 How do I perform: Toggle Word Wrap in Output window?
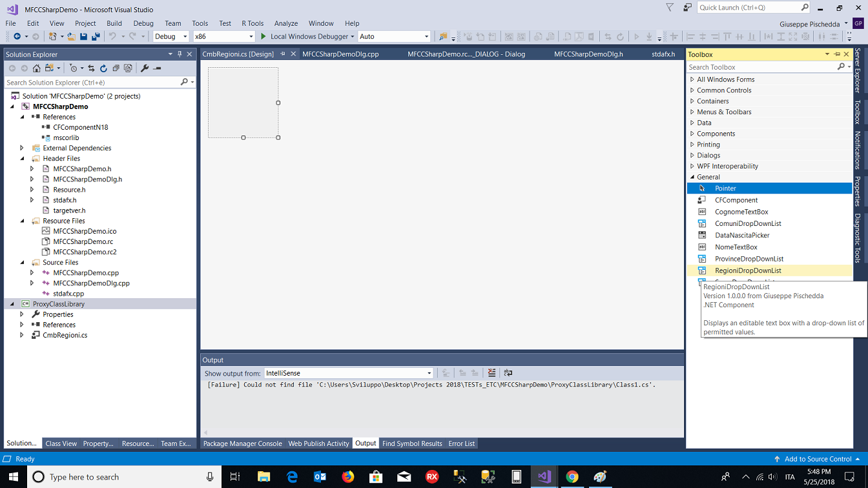pos(508,372)
